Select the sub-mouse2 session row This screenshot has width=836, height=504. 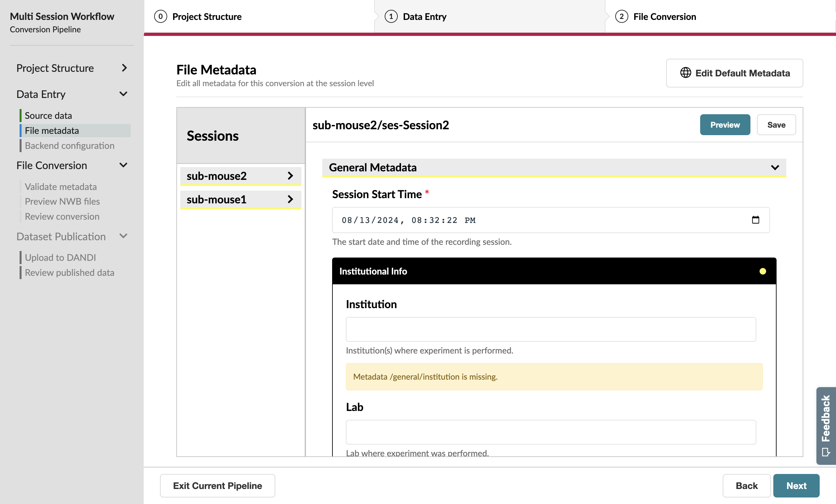coord(240,176)
